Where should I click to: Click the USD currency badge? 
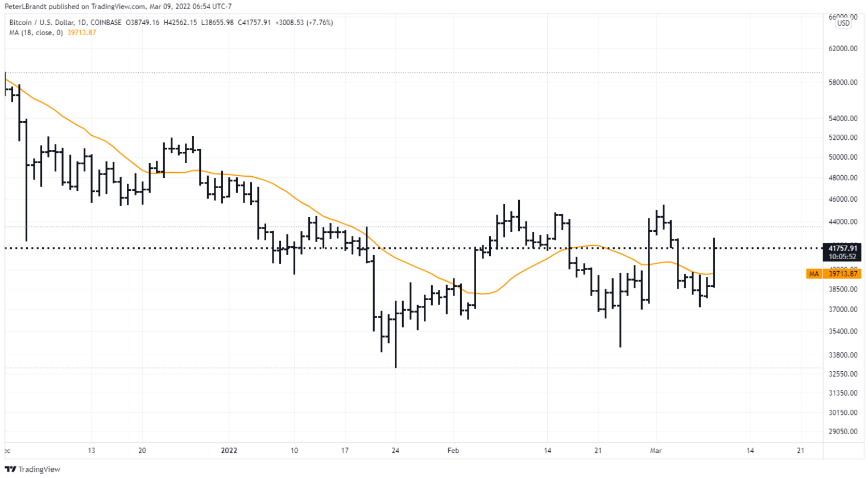(x=843, y=23)
